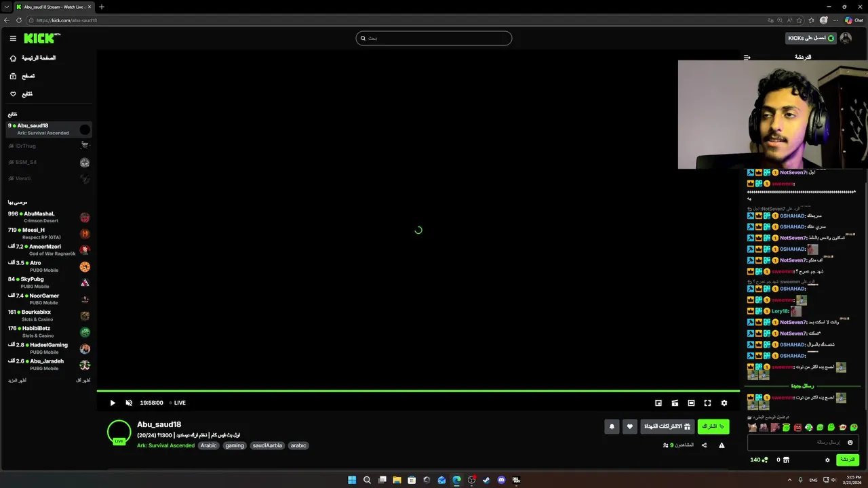This screenshot has height=488, width=868.
Task: Open recommended channel AmeerMzori
Action: click(x=49, y=249)
